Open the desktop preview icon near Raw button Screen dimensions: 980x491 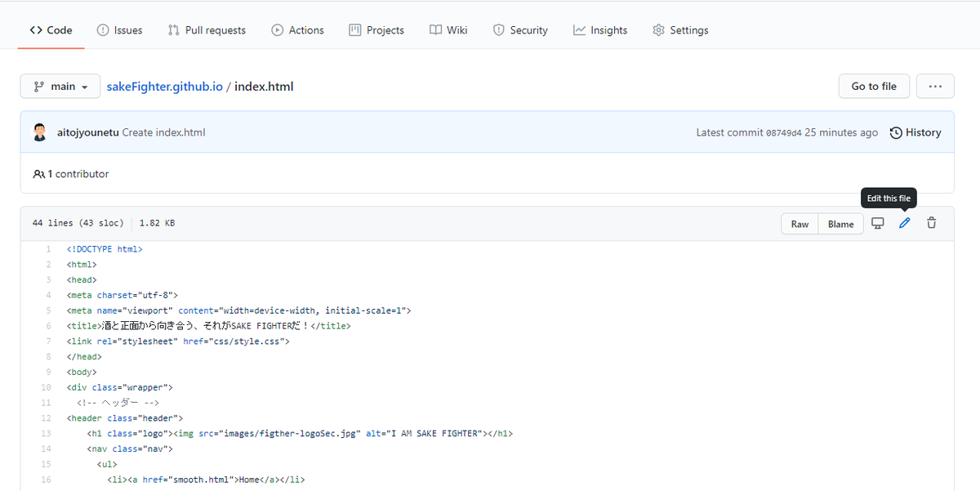pyautogui.click(x=877, y=223)
